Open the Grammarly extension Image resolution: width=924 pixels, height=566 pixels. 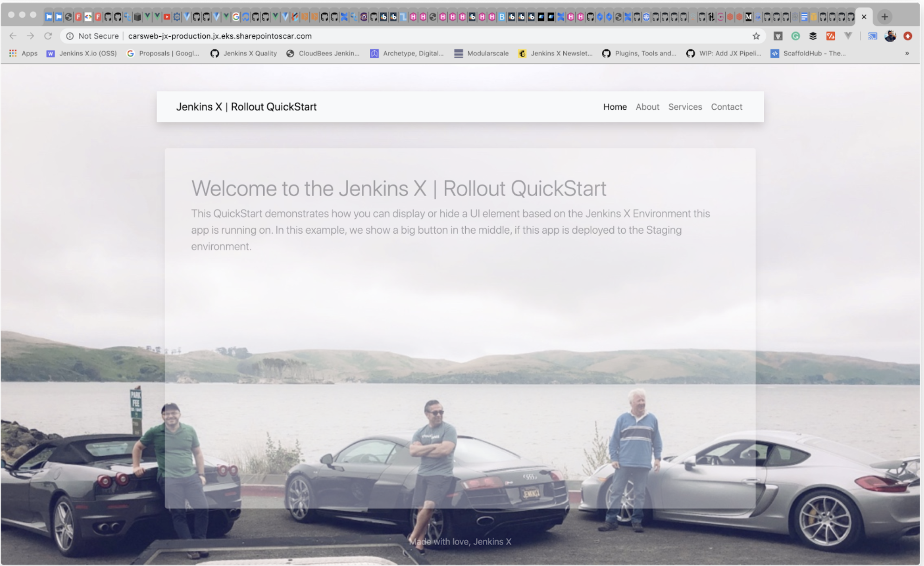pyautogui.click(x=795, y=36)
